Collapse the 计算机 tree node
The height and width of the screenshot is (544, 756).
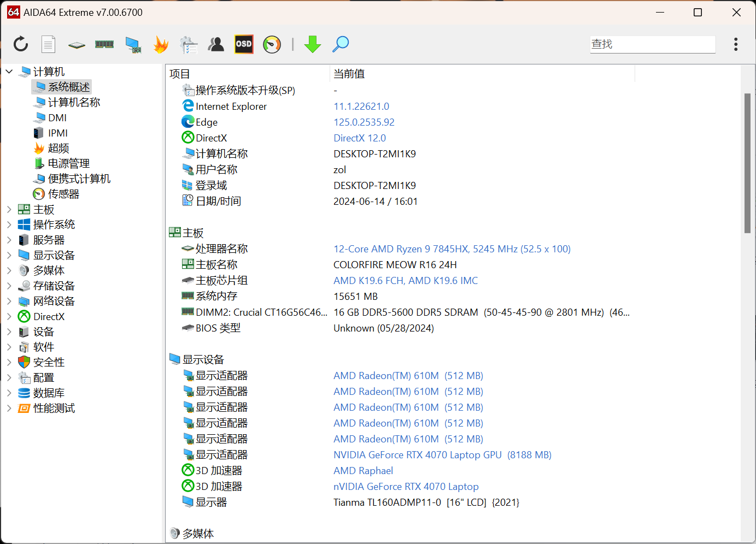[x=9, y=72]
